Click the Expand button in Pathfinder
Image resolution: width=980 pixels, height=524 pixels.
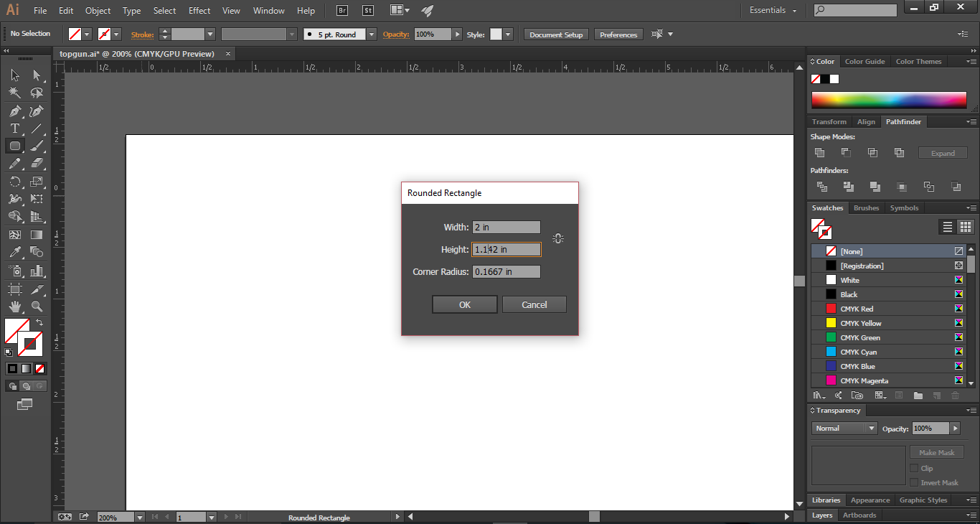(x=943, y=153)
